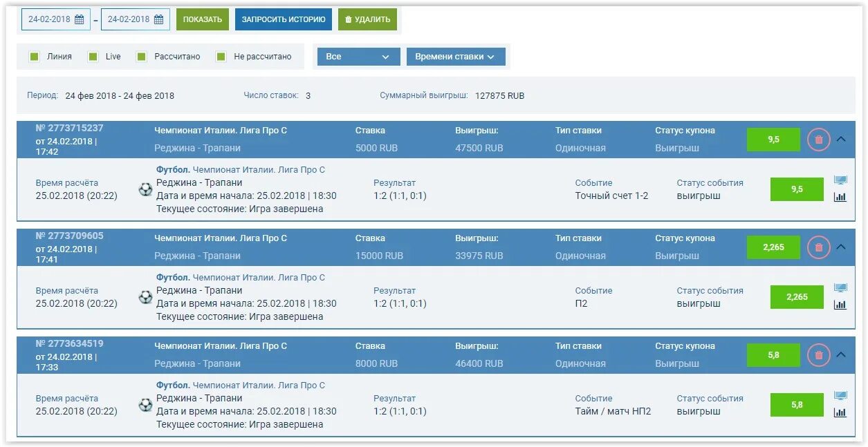Image resolution: width=868 pixels, height=447 pixels.
Task: Click the 5,8 odds button in coupon header
Action: (773, 355)
